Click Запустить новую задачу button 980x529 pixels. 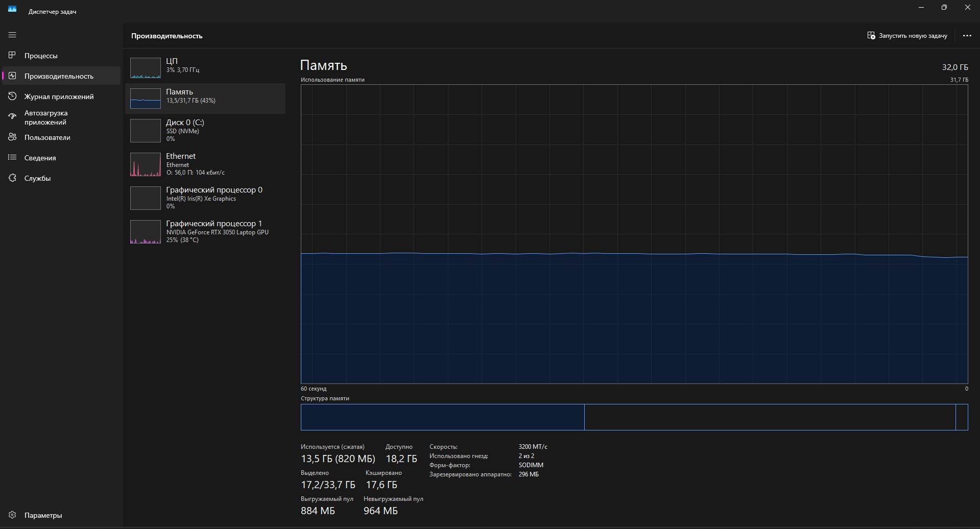(907, 36)
